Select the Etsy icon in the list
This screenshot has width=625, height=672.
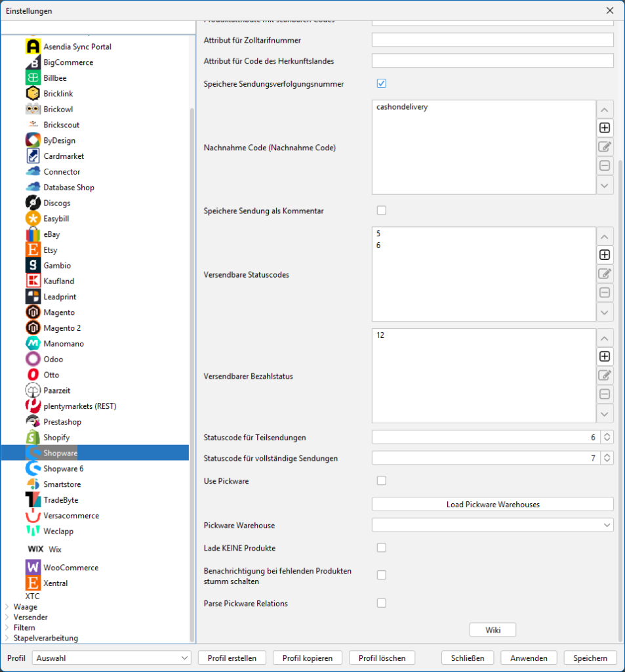33,250
